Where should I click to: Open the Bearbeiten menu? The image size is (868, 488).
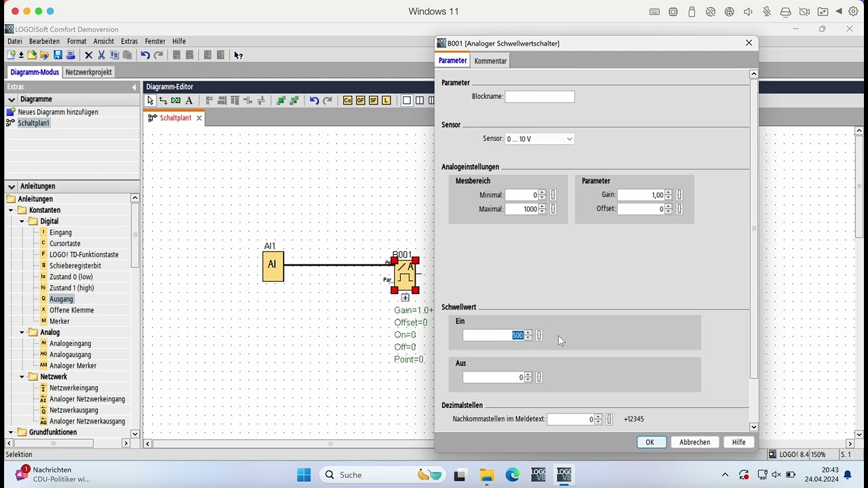tap(44, 41)
